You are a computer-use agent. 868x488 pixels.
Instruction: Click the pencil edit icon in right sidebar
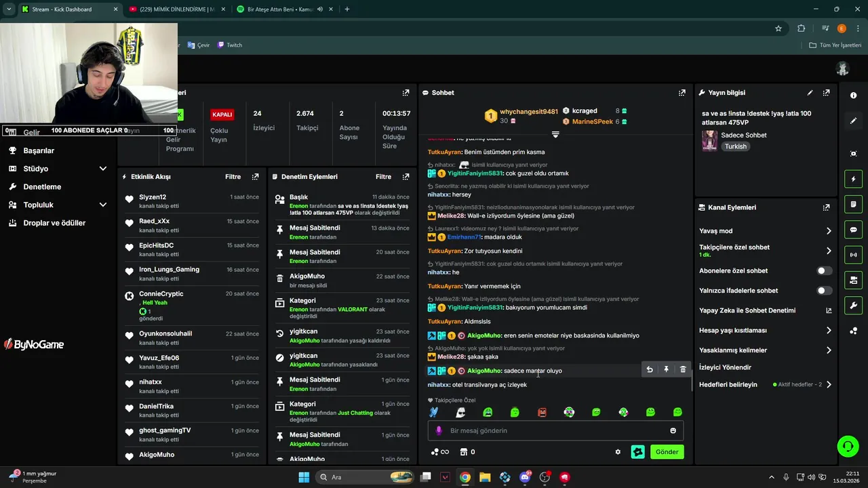point(853,121)
